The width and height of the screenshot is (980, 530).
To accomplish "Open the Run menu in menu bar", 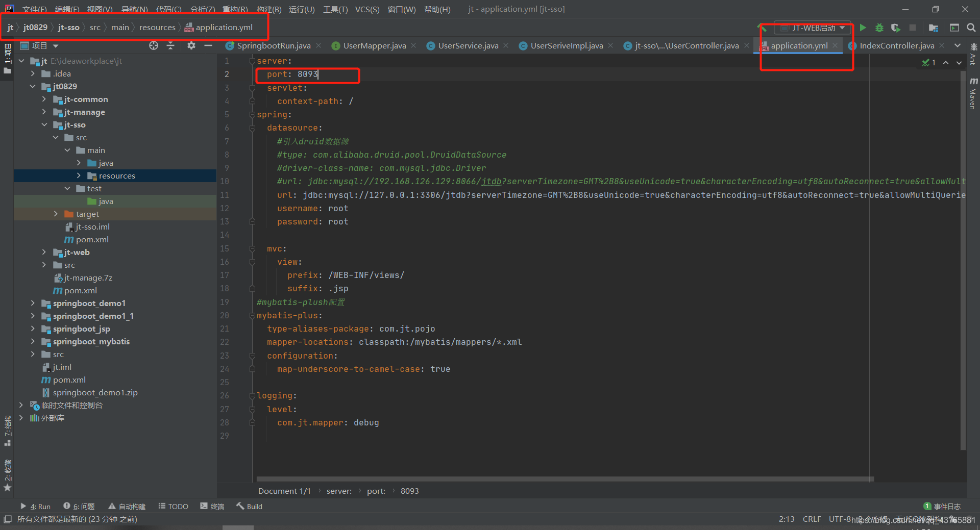I will [302, 9].
